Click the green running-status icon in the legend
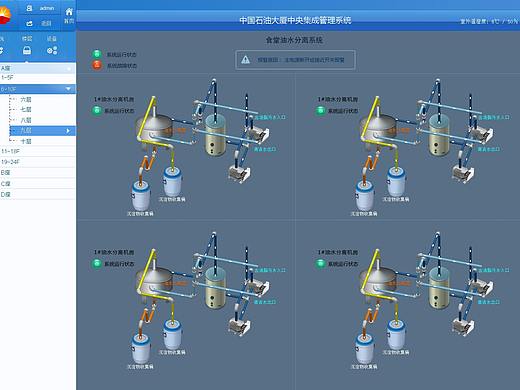 point(97,54)
